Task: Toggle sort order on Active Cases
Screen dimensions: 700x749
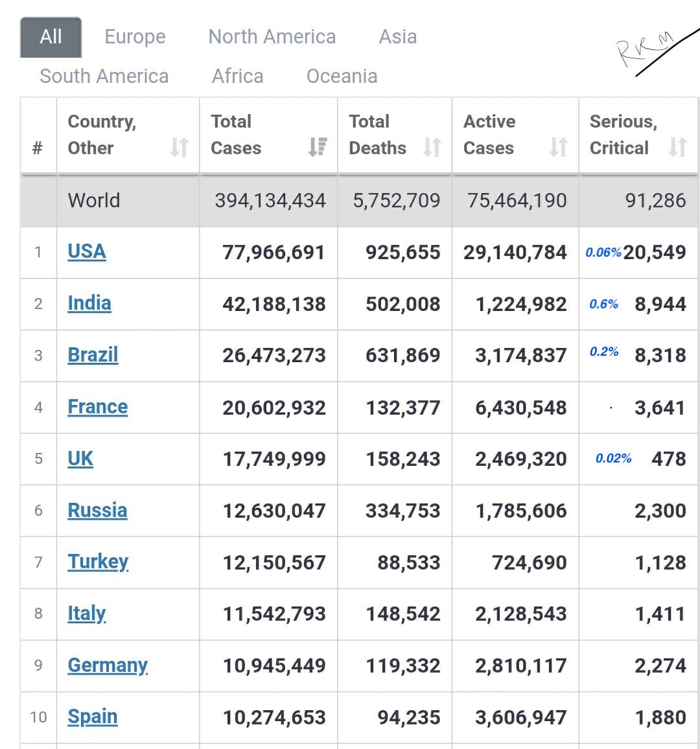Action: 558,148
